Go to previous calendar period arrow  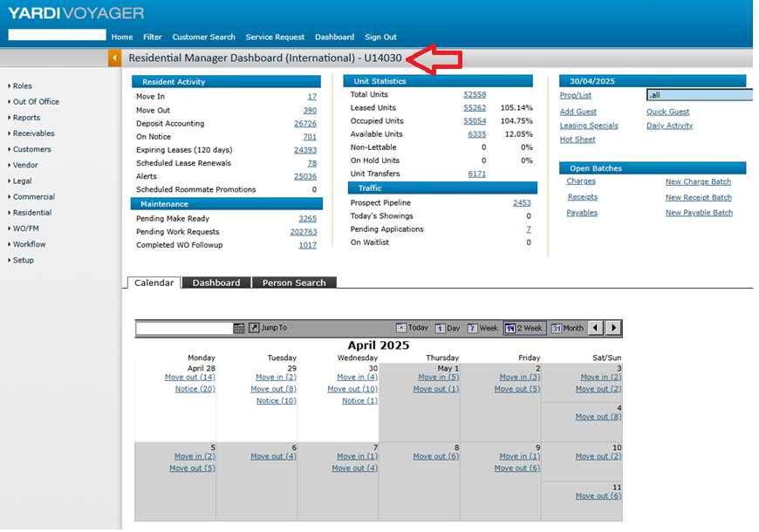click(596, 328)
